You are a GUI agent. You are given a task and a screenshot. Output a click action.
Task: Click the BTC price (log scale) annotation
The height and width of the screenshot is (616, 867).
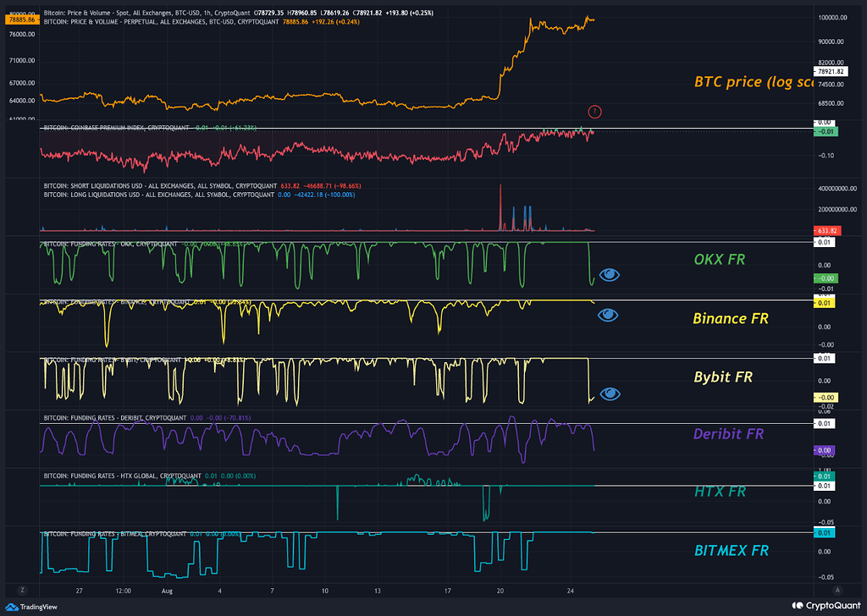click(754, 82)
